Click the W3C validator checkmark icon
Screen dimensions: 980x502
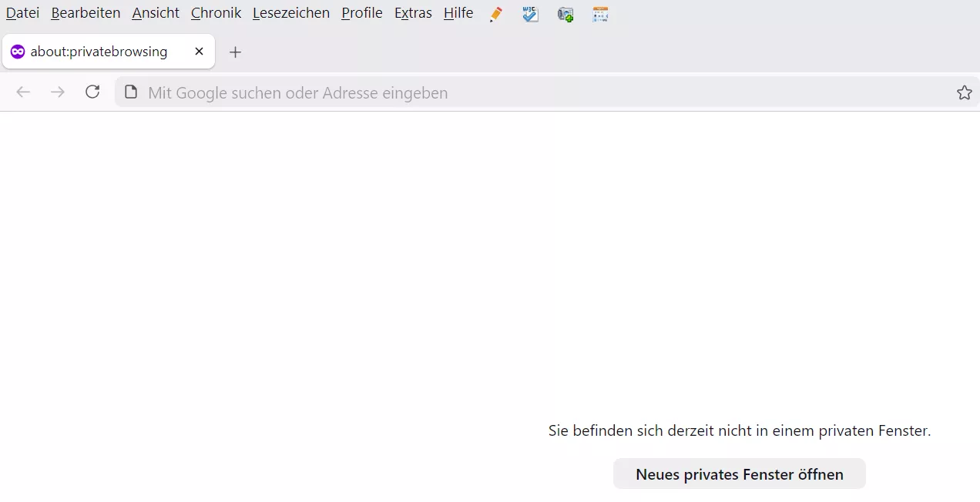[530, 14]
